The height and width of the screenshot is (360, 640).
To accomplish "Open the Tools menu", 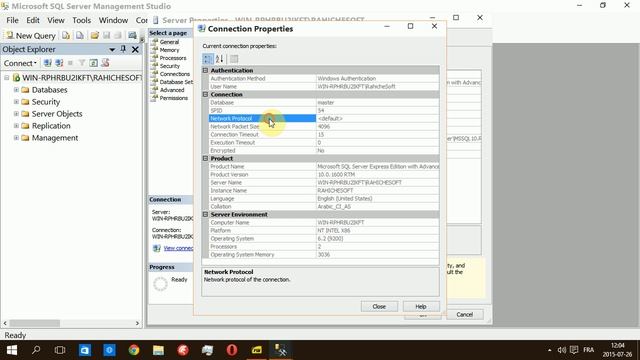I will pyautogui.click(x=82, y=20).
